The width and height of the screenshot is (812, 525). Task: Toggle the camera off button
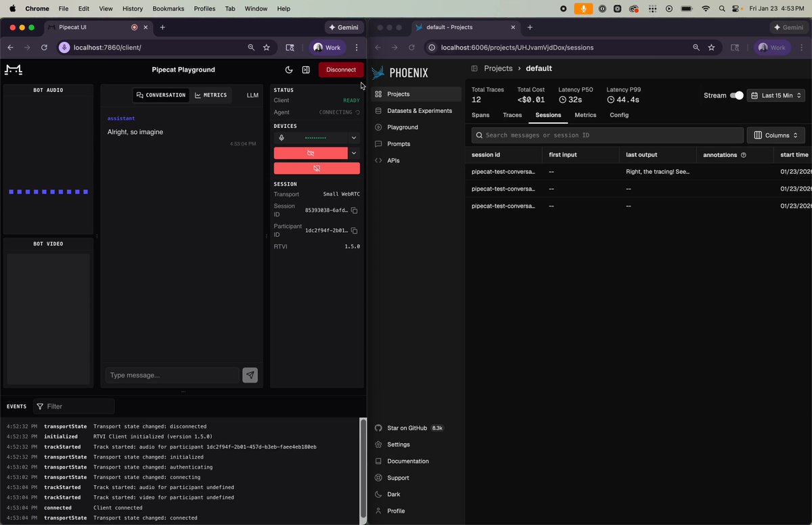pyautogui.click(x=311, y=153)
